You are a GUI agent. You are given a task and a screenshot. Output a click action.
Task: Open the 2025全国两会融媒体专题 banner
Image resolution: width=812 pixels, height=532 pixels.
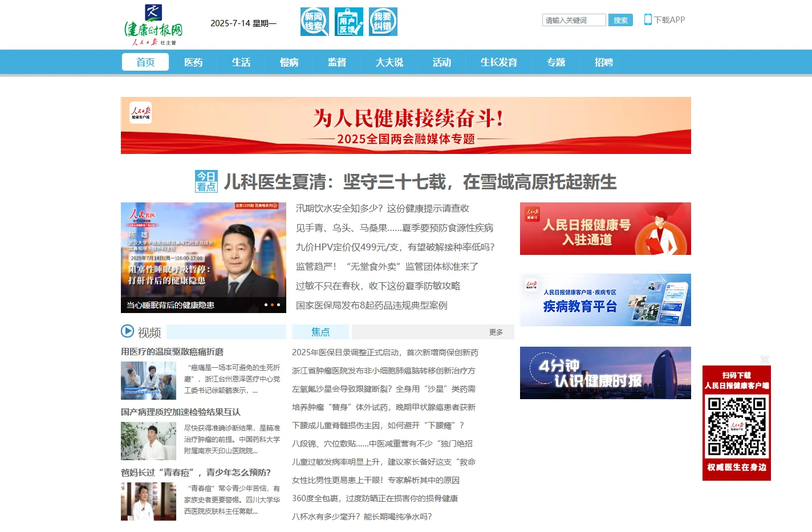406,125
